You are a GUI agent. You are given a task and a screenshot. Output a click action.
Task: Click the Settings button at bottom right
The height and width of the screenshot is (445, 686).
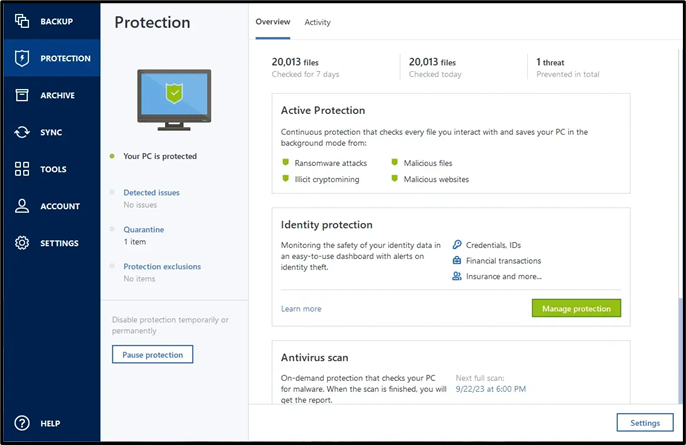pyautogui.click(x=645, y=423)
